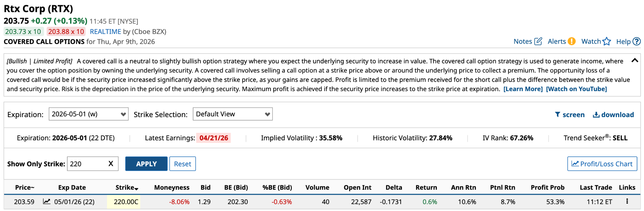The height and width of the screenshot is (211, 644).
Task: Open Alerts via the exclamation icon
Action: 572,41
